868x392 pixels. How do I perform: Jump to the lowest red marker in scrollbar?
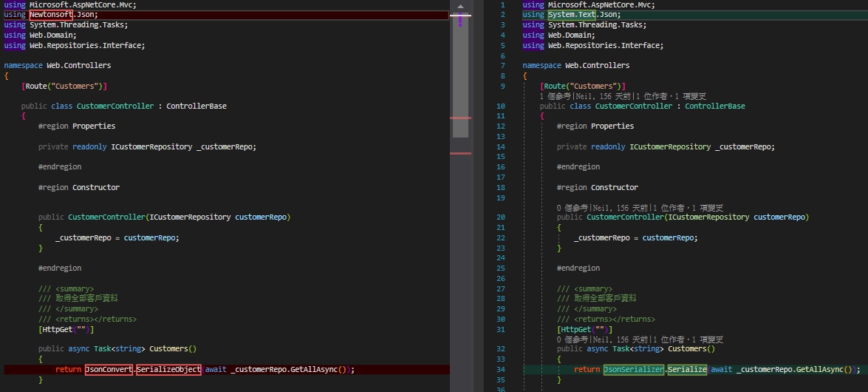click(460, 153)
